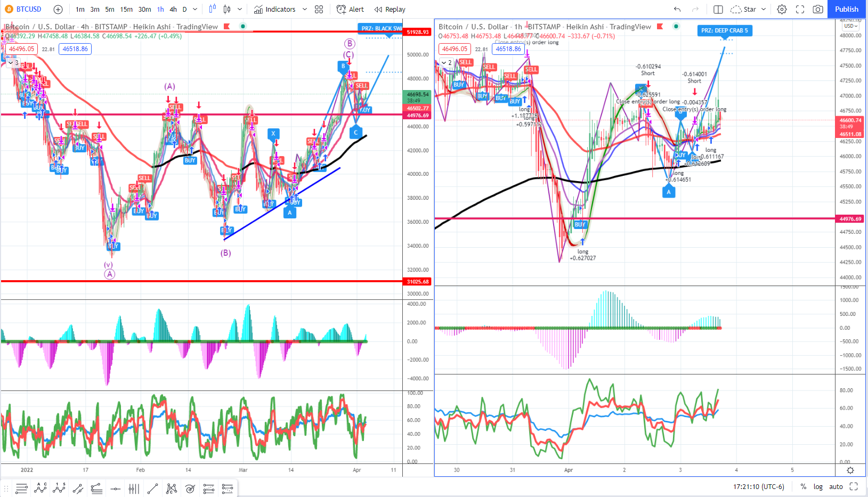Select the ABC pattern drawing tool
The width and height of the screenshot is (868, 497).
[40, 488]
